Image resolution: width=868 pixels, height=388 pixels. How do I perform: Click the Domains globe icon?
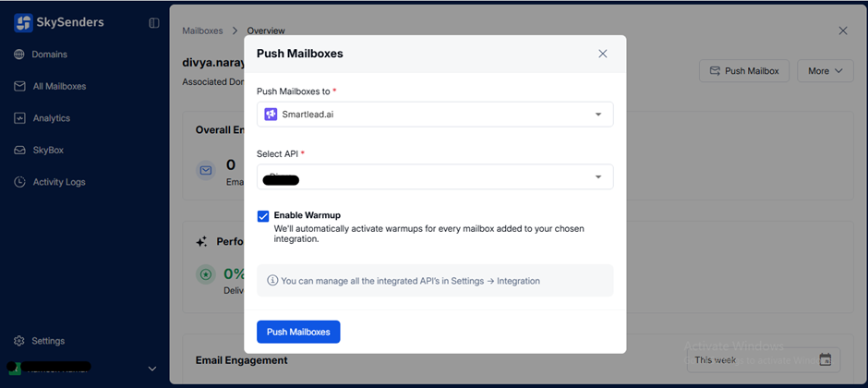pyautogui.click(x=19, y=55)
